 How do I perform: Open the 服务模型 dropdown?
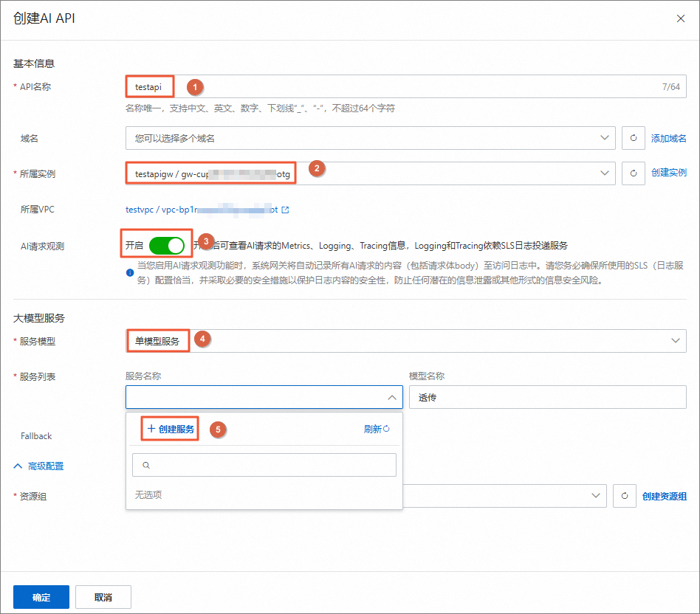[405, 341]
